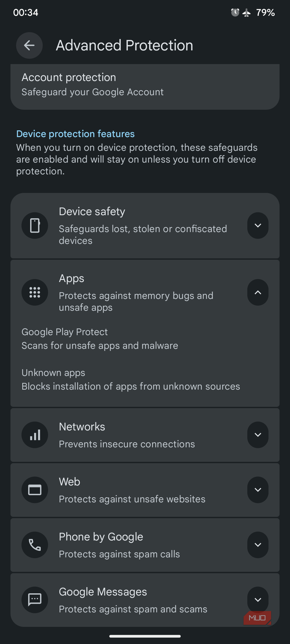Expand the Networks section chevron
Screen dimensions: 290x644
tap(258, 435)
